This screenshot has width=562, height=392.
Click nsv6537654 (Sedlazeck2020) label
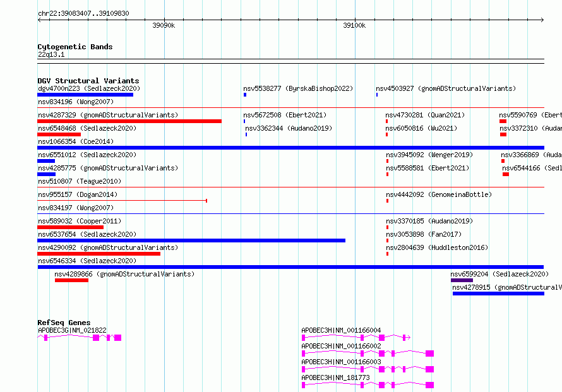tap(87, 234)
